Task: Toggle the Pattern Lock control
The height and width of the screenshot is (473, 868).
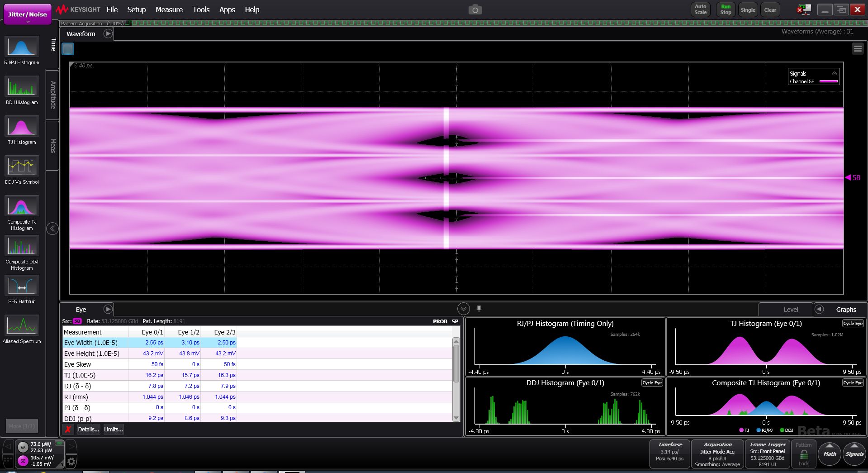Action: [803, 454]
